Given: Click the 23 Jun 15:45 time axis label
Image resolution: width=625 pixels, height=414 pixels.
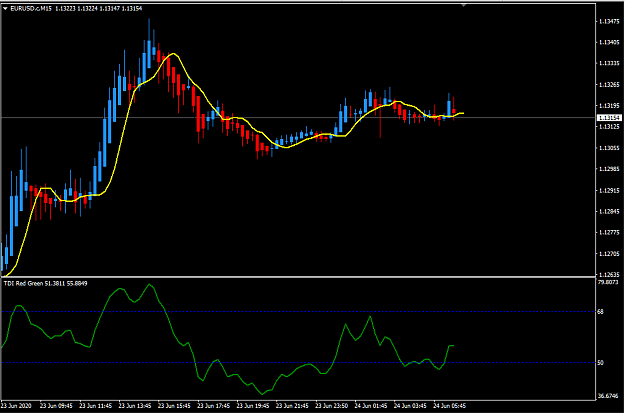Looking at the screenshot, I should tap(174, 406).
